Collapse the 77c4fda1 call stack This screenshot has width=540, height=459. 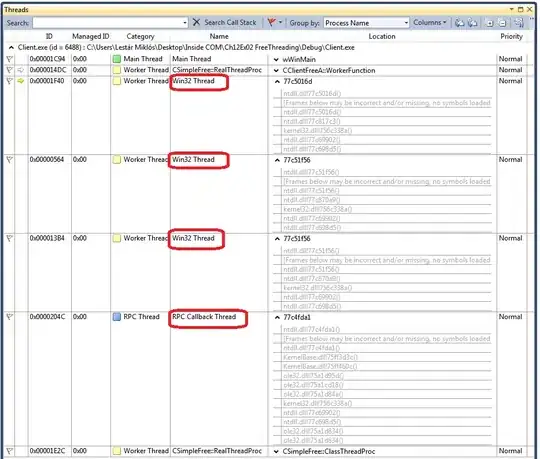click(277, 317)
